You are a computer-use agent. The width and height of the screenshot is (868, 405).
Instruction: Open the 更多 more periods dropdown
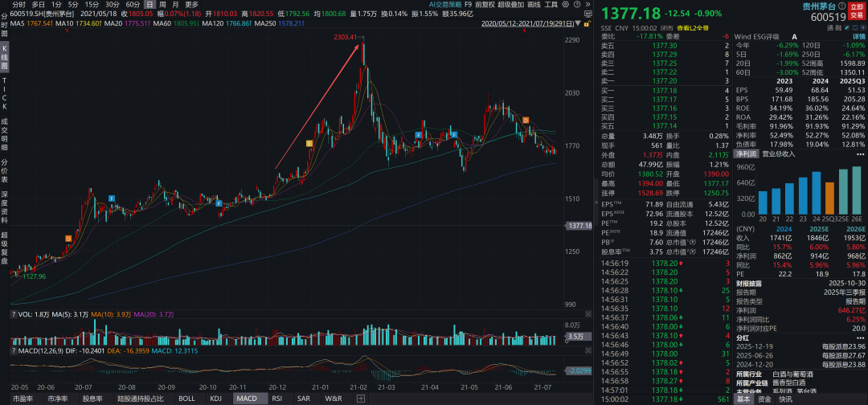[x=191, y=5]
